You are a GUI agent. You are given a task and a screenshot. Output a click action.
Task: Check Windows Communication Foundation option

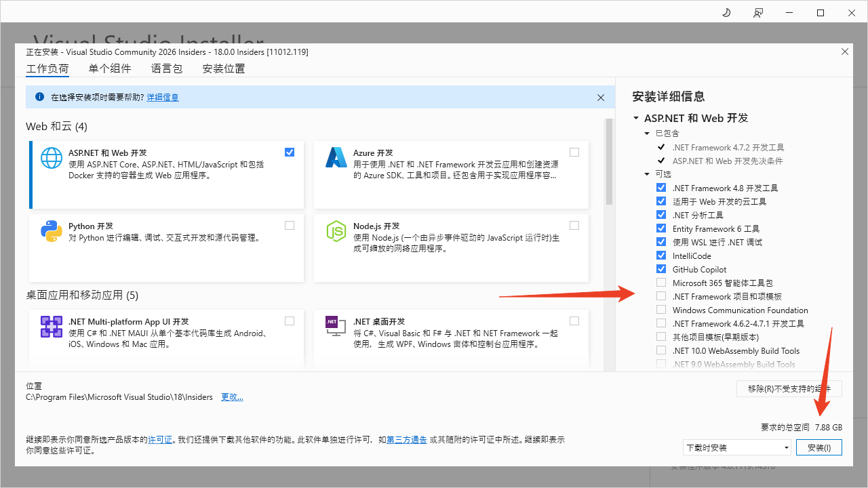click(x=661, y=310)
